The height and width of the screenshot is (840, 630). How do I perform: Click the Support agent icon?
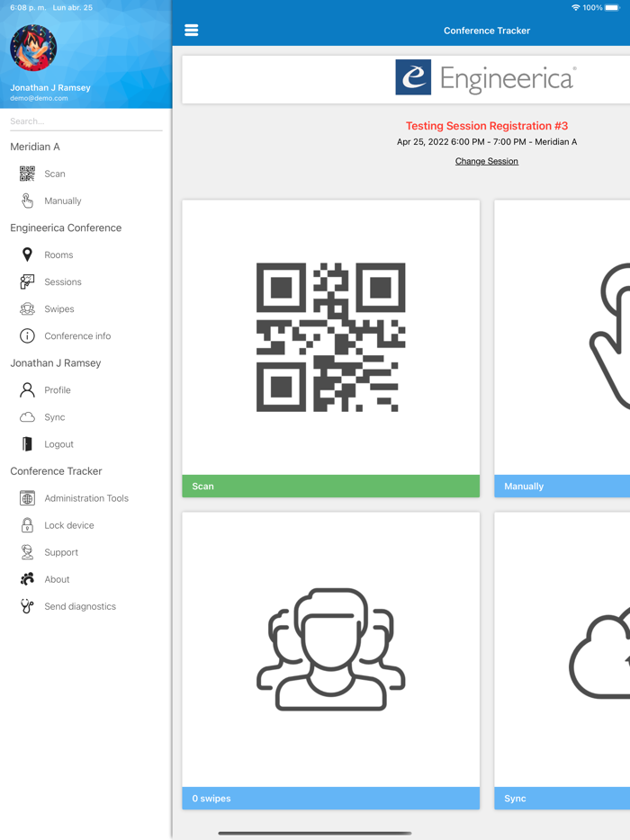click(27, 552)
